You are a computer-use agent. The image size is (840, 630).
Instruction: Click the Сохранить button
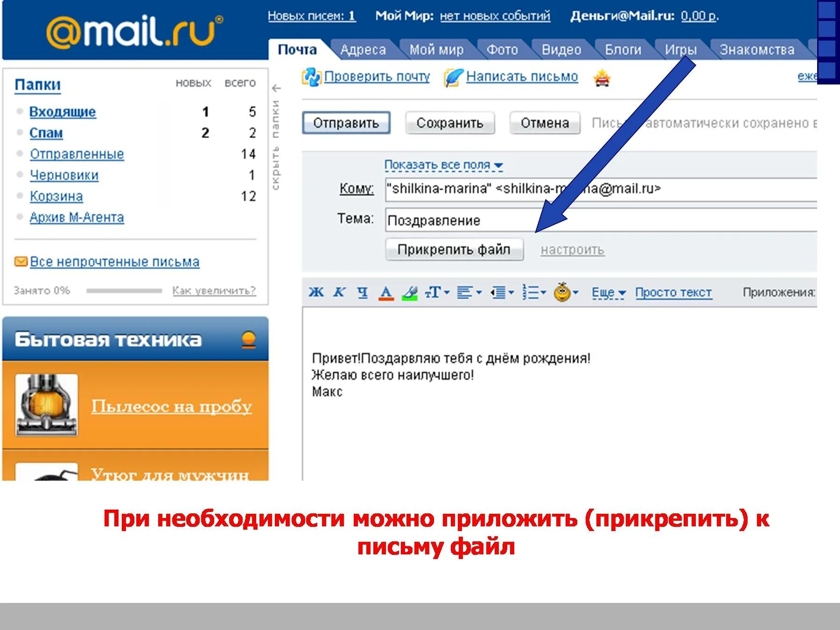[449, 123]
